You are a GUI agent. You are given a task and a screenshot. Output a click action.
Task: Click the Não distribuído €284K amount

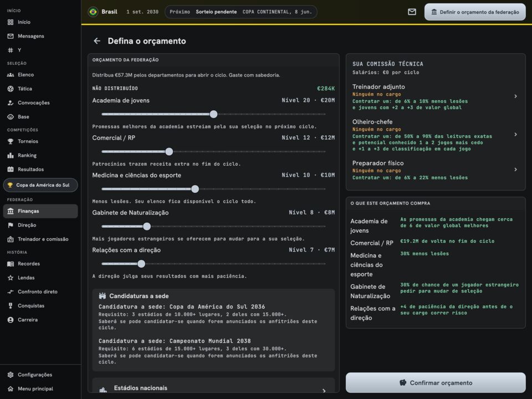[x=326, y=89]
